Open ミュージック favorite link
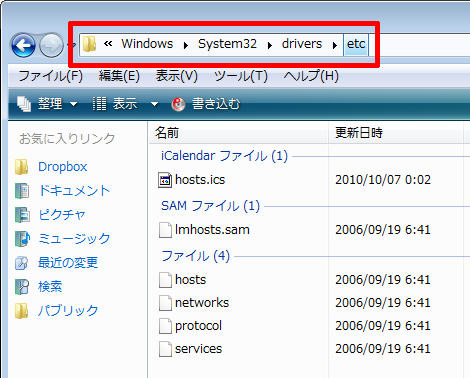 (74, 239)
